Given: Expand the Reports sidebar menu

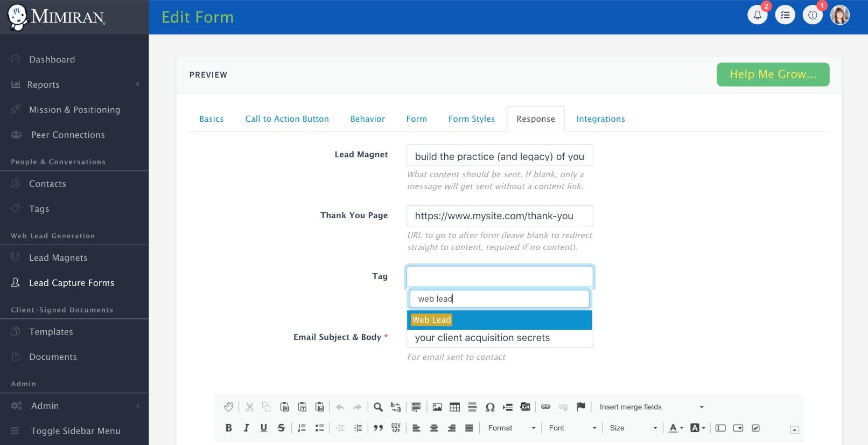Looking at the screenshot, I should [x=74, y=85].
